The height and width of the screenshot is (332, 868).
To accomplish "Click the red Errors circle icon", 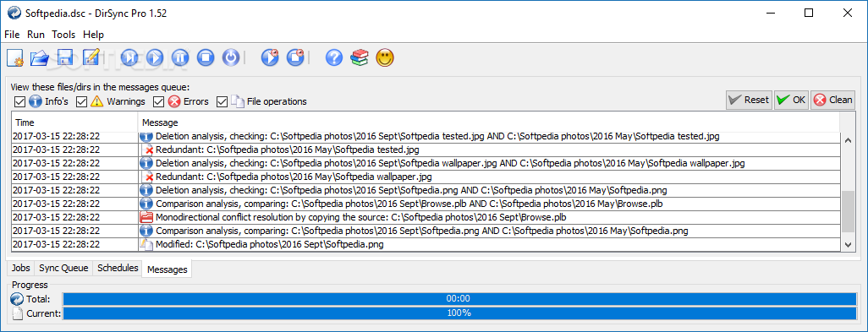I will click(174, 101).
